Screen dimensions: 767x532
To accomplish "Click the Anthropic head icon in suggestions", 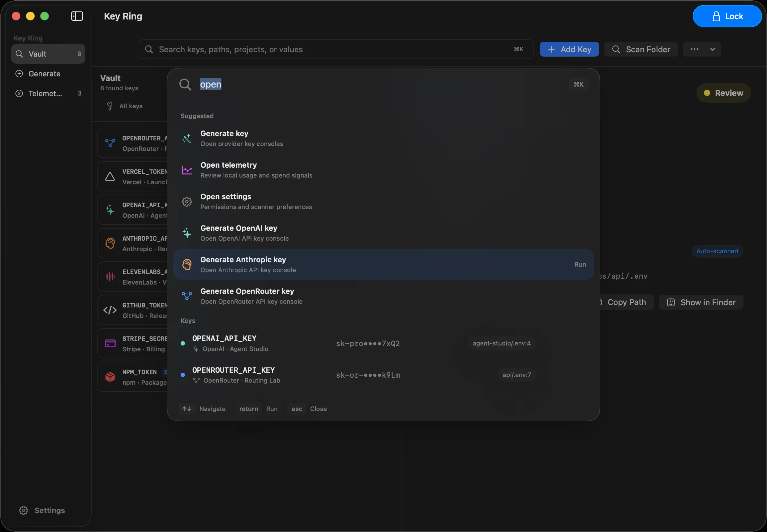I will pos(187,264).
